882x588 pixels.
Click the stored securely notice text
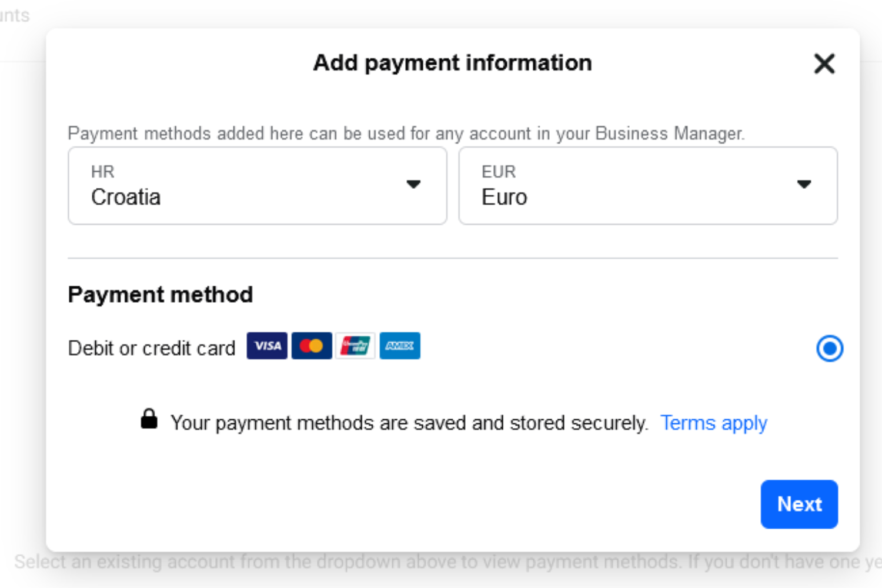coord(409,423)
